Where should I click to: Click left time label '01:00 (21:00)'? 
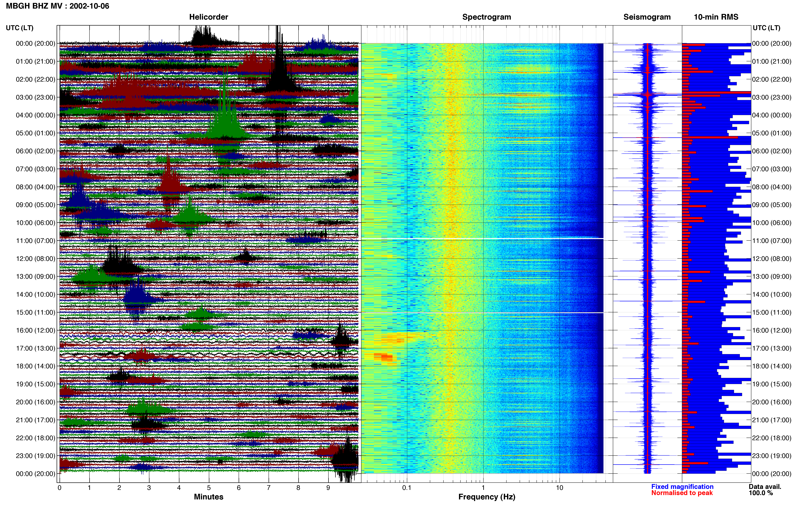click(x=36, y=61)
